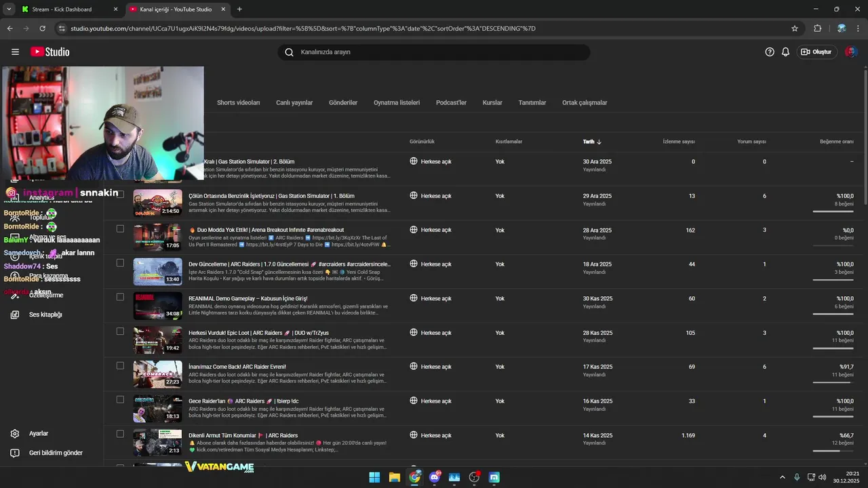Open Herkesi Vurduk! Epic Loot title

tap(258, 333)
